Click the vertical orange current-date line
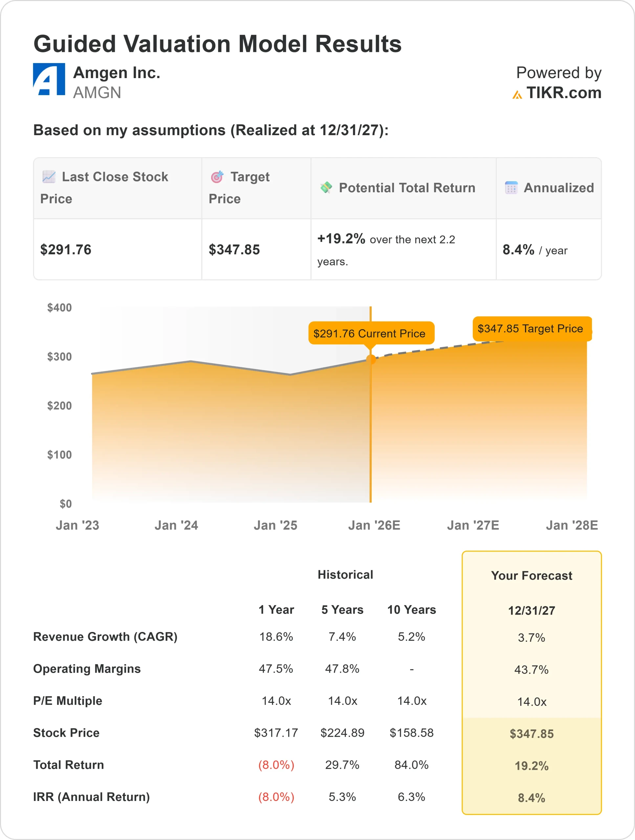635x840 pixels. coord(371,437)
